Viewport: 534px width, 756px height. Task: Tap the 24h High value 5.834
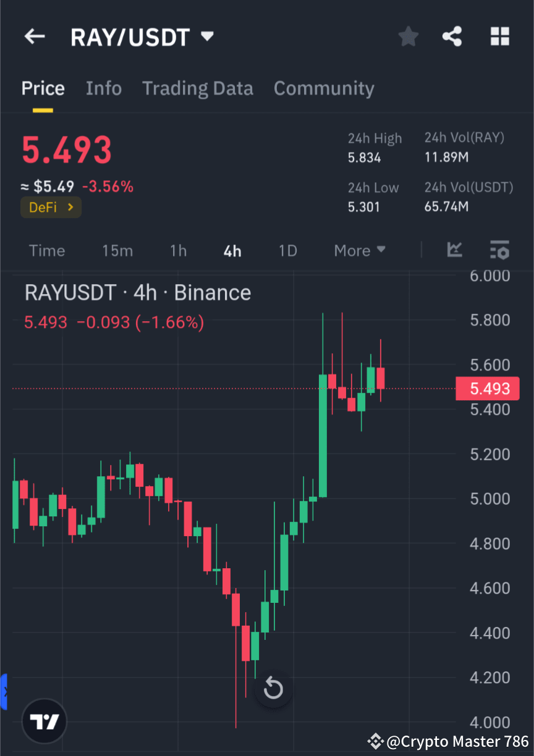[363, 157]
